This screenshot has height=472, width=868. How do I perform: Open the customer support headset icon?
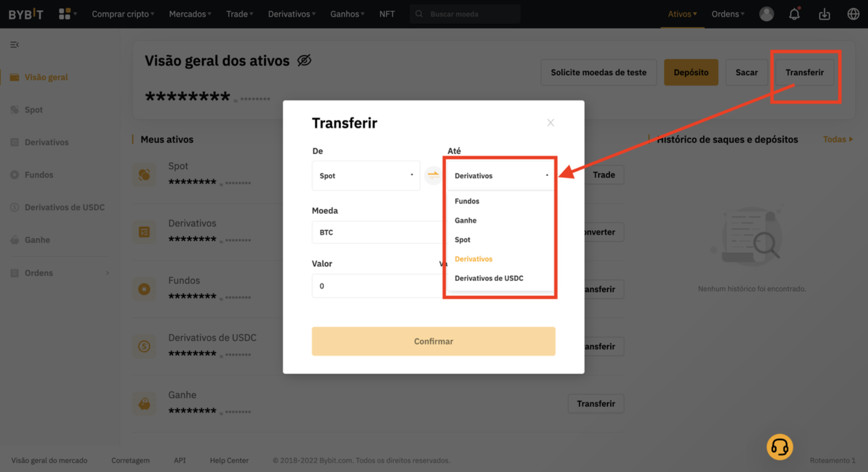[780, 447]
